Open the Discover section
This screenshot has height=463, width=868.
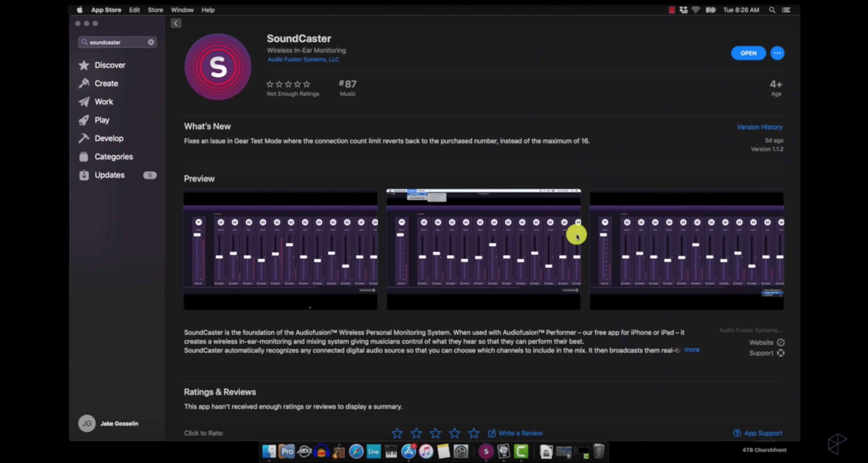pyautogui.click(x=102, y=65)
